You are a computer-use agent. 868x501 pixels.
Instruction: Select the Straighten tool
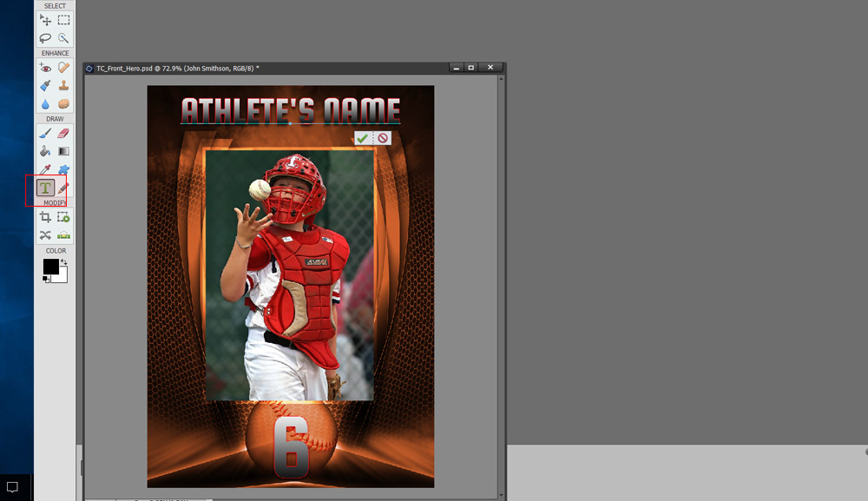pos(63,235)
